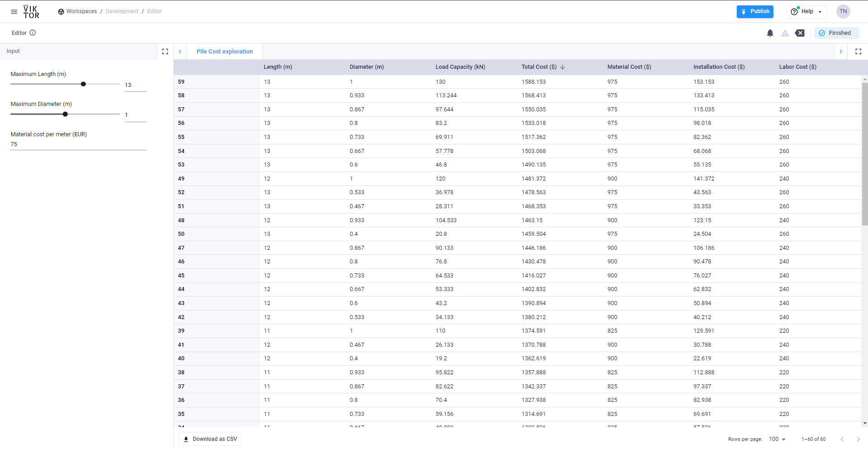Sort by Diameter (m) column
This screenshot has height=449, width=868.
(367, 67)
